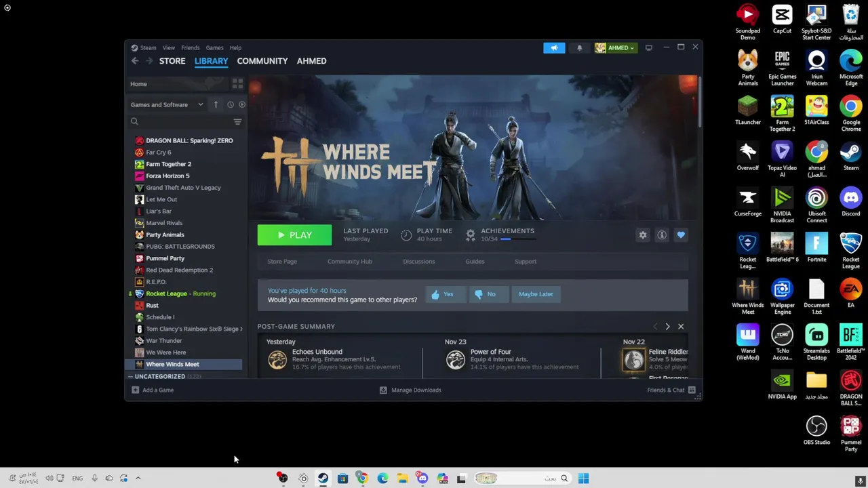Open OBS Studio desktop shortcut

pyautogui.click(x=816, y=430)
